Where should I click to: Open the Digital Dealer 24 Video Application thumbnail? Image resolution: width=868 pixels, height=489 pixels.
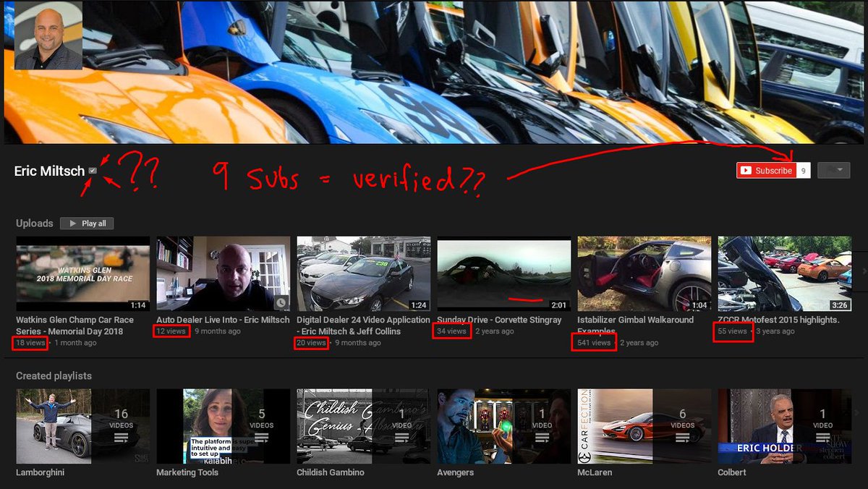[x=363, y=273]
